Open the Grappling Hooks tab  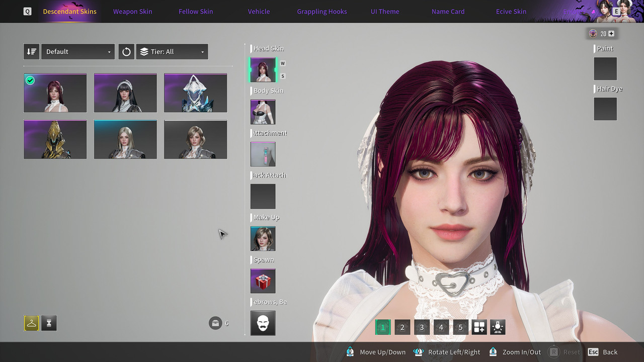322,11
